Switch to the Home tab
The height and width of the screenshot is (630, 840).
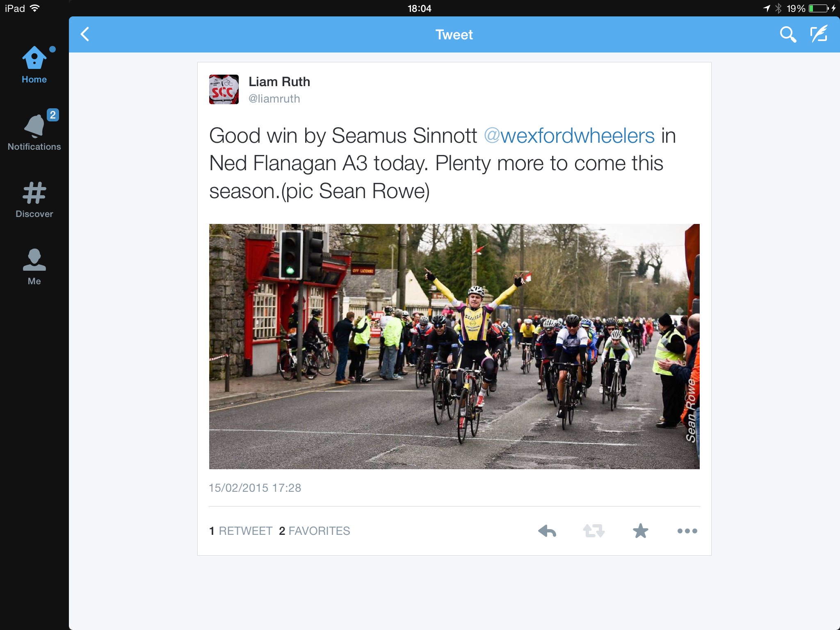click(x=34, y=65)
